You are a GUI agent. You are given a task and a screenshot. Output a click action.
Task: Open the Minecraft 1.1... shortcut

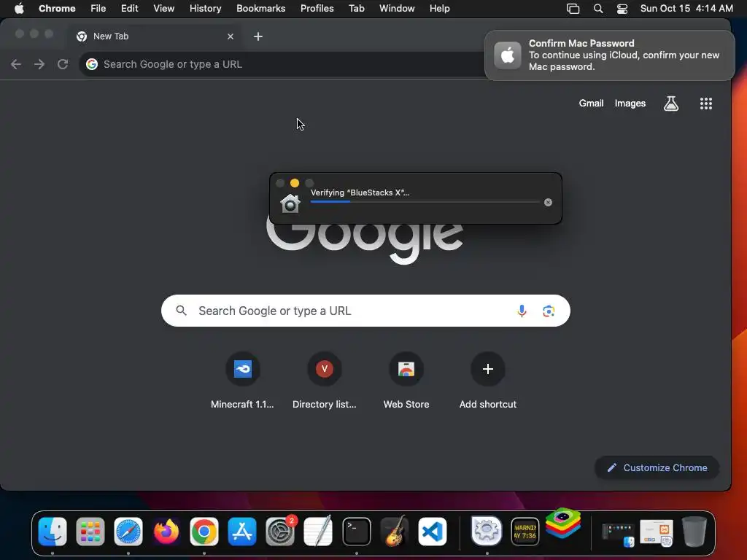point(242,381)
